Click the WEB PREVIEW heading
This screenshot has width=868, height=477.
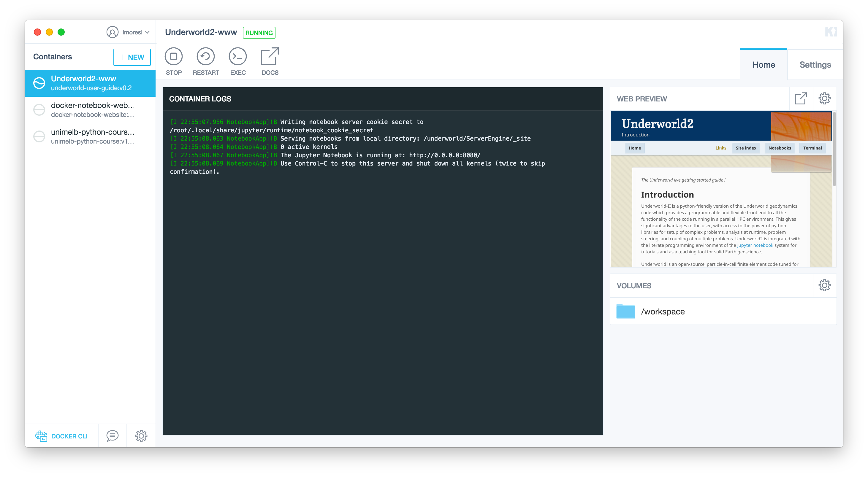(642, 98)
